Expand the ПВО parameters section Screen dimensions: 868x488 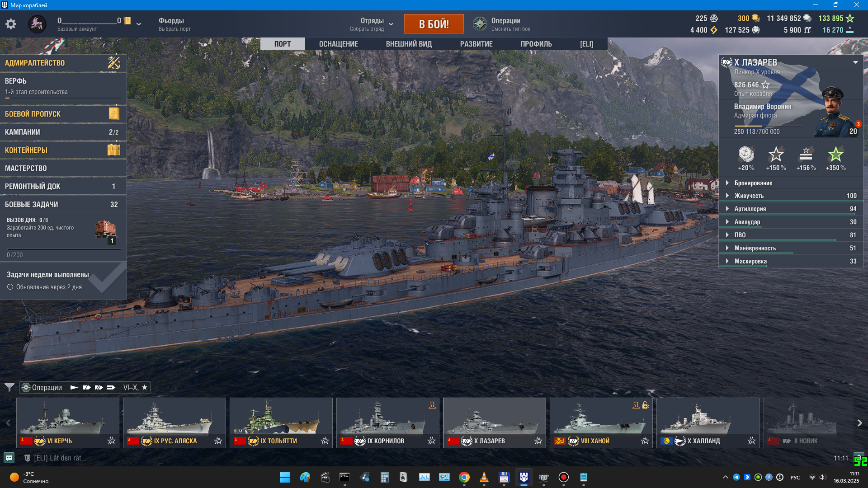791,235
